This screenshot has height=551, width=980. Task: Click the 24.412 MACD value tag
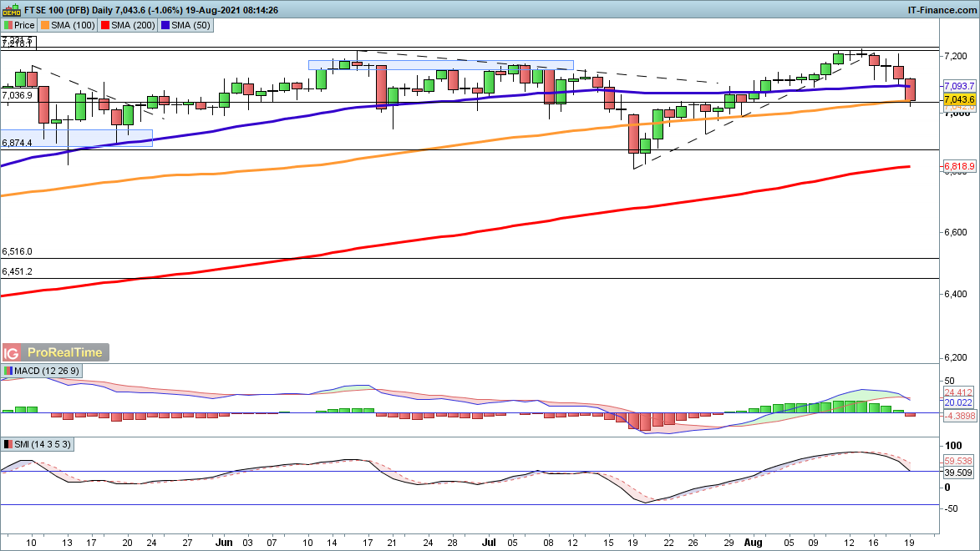tap(958, 391)
